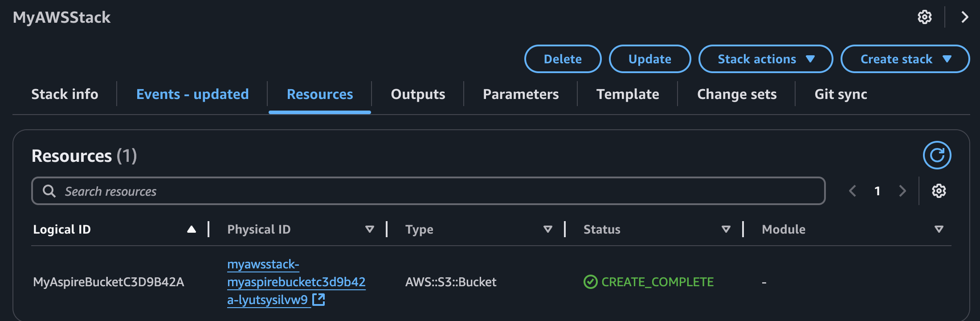
Task: Switch to the Git sync tab
Action: pyautogui.click(x=841, y=94)
